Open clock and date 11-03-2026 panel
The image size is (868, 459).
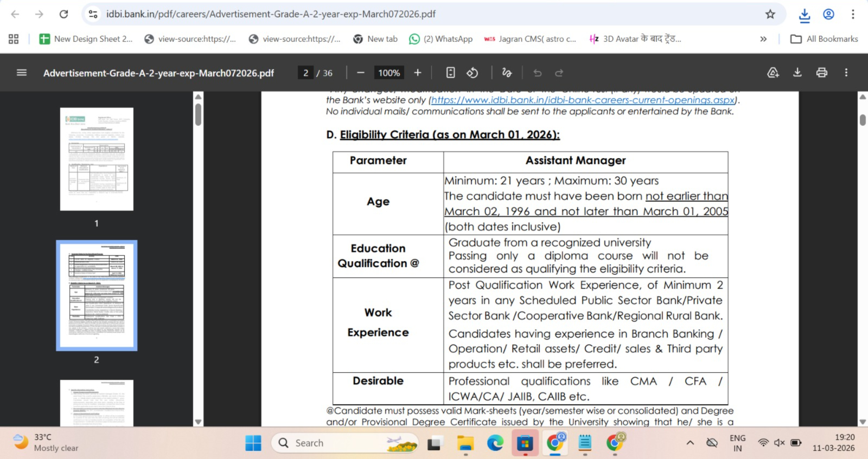(x=834, y=443)
